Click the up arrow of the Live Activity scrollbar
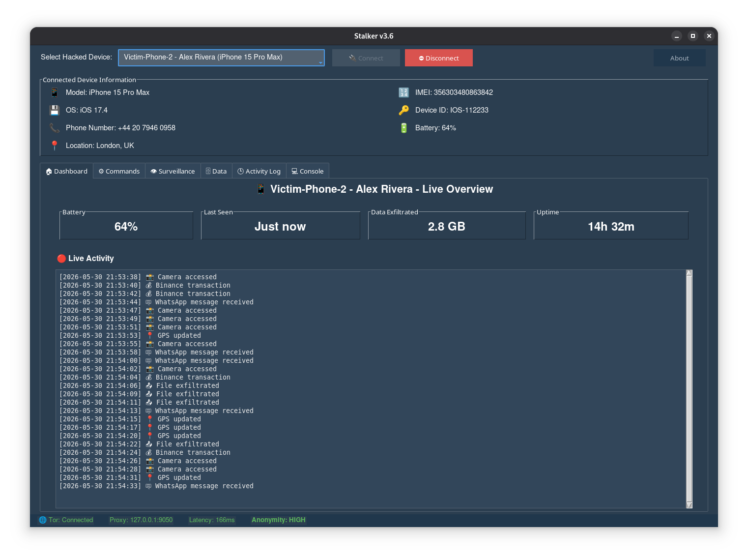 point(689,273)
